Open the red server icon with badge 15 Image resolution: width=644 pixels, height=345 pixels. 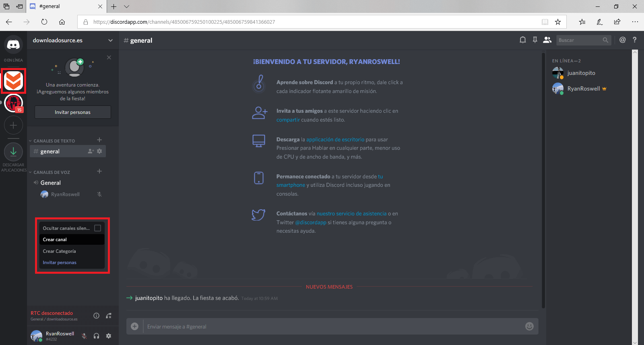tap(13, 103)
